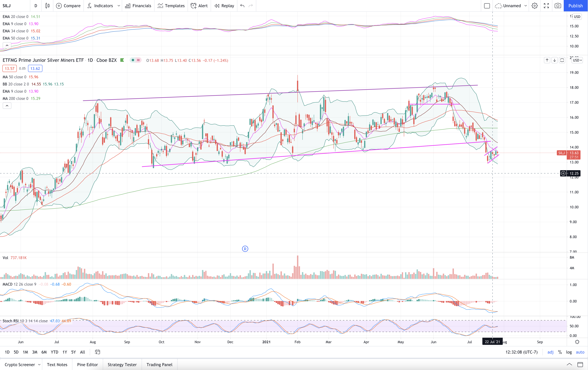Move the pane up with the arrow icon
The image size is (588, 370).
click(547, 60)
